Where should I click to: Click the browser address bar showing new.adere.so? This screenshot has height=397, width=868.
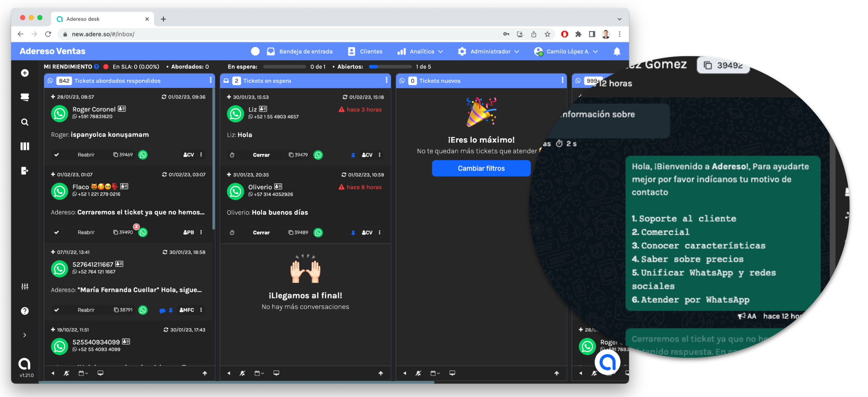tap(103, 34)
